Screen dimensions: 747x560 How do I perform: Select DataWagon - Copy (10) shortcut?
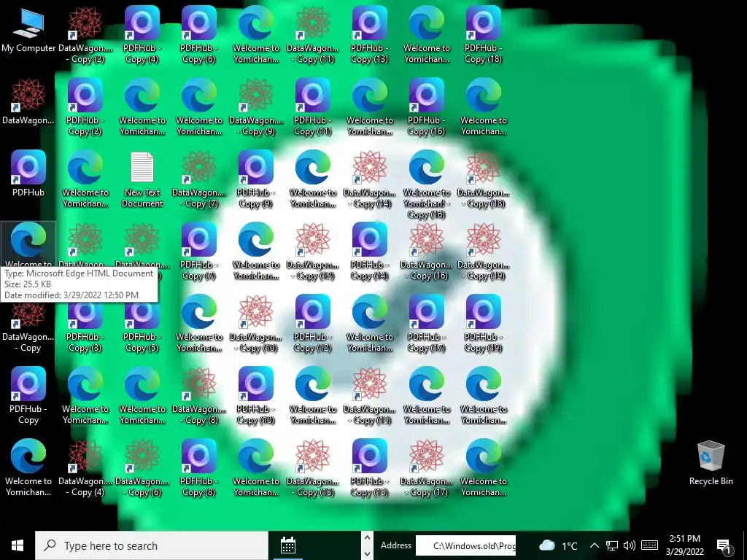(x=256, y=324)
